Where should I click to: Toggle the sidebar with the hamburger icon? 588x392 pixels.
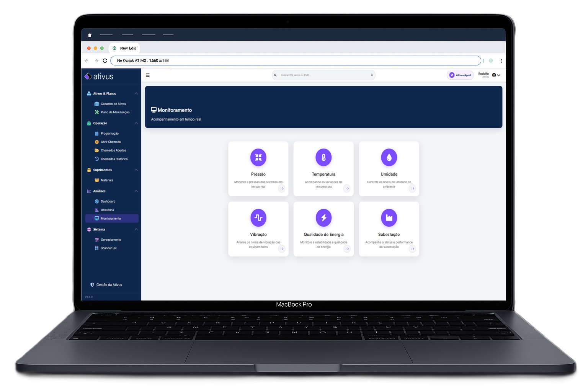(x=148, y=75)
